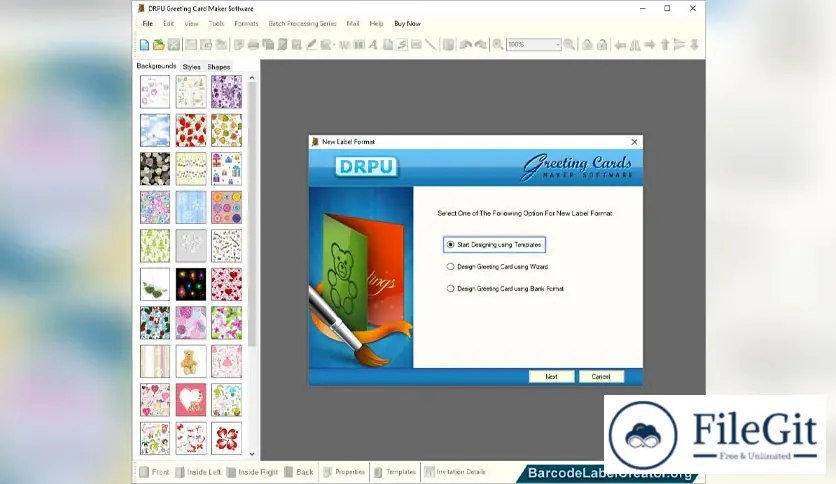
Task: Click the center-horizontally align icon
Action: 635,45
